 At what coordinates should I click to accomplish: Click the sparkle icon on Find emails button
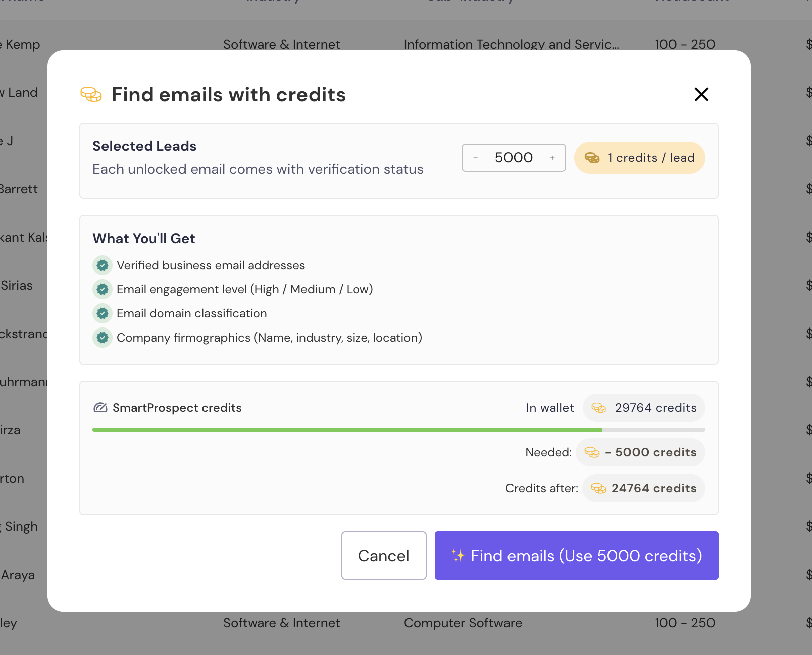[458, 556]
